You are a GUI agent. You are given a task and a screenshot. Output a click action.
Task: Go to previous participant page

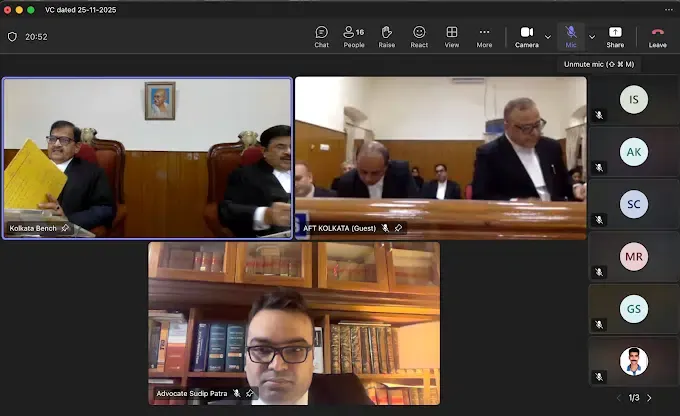[x=619, y=398]
